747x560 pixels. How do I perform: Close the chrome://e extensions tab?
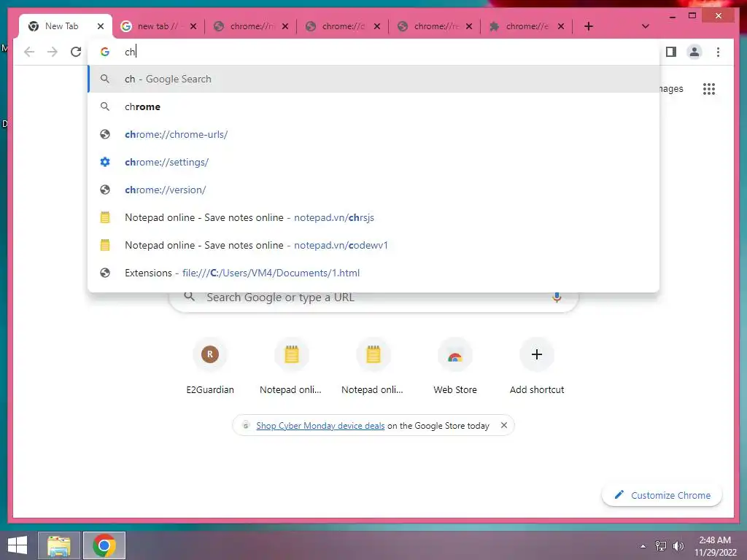coord(561,26)
